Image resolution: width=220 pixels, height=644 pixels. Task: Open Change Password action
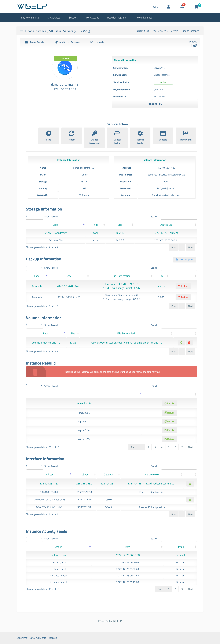pos(94,138)
